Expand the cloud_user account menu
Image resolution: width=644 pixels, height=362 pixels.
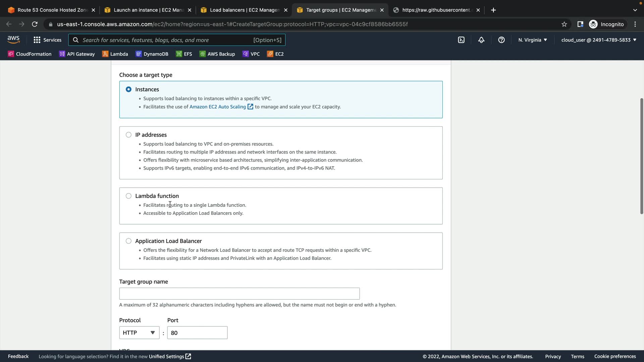coord(598,40)
